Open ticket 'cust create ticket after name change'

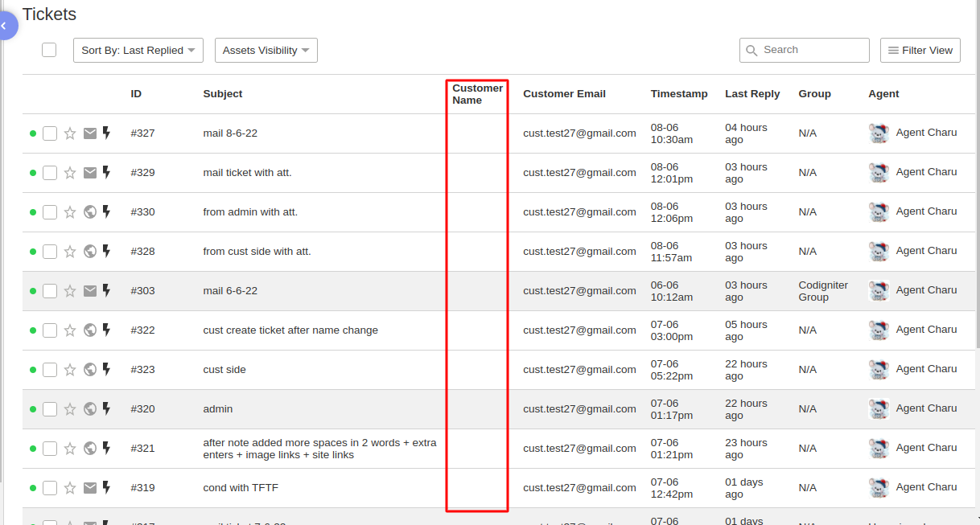pyautogui.click(x=290, y=330)
